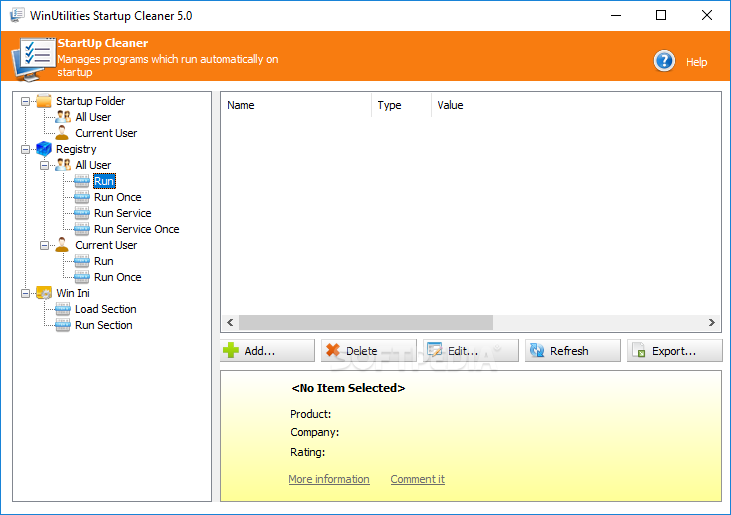Select the Win Ini tree label
Viewport: 731px width, 515px height.
[73, 293]
